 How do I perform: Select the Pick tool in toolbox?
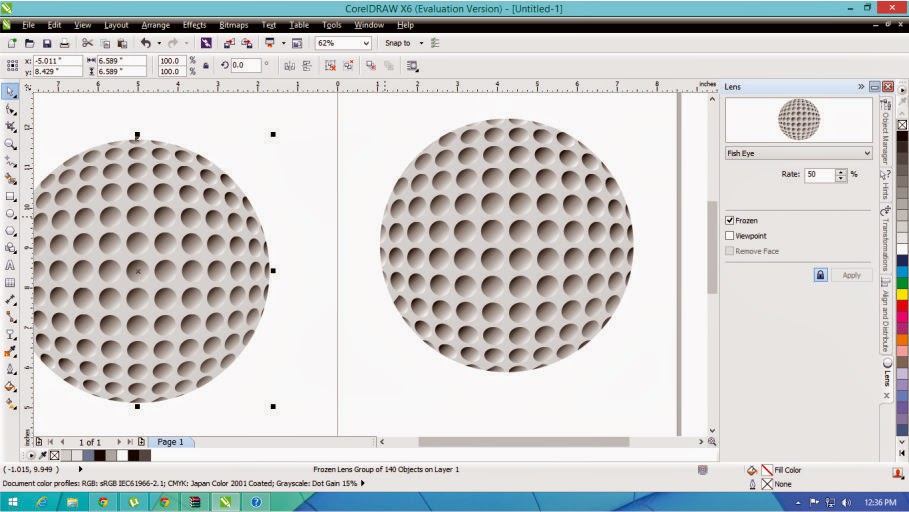click(x=10, y=92)
